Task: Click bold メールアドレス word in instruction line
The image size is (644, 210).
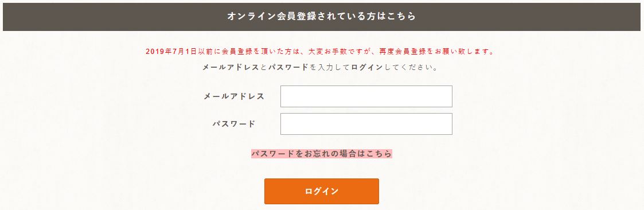Action: pos(231,67)
